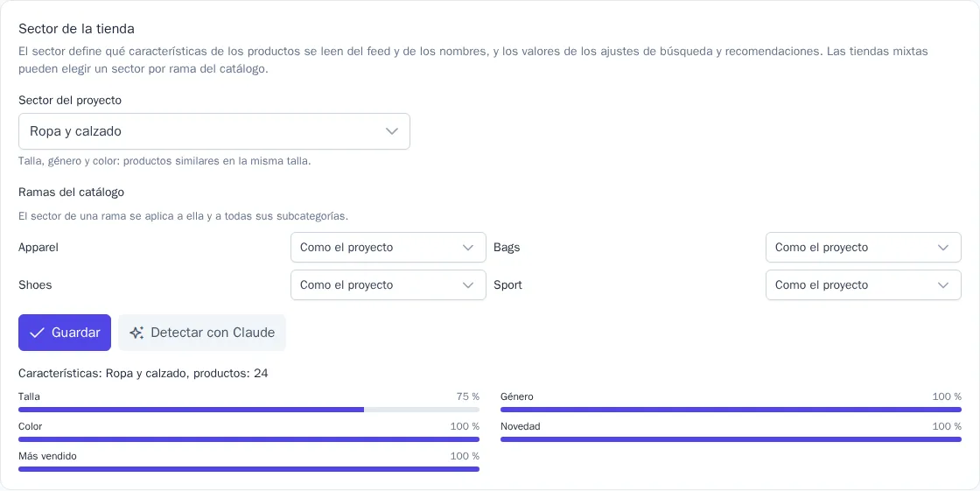Click the Género progress bar
Screen dimensions: 980x491
pos(731,410)
